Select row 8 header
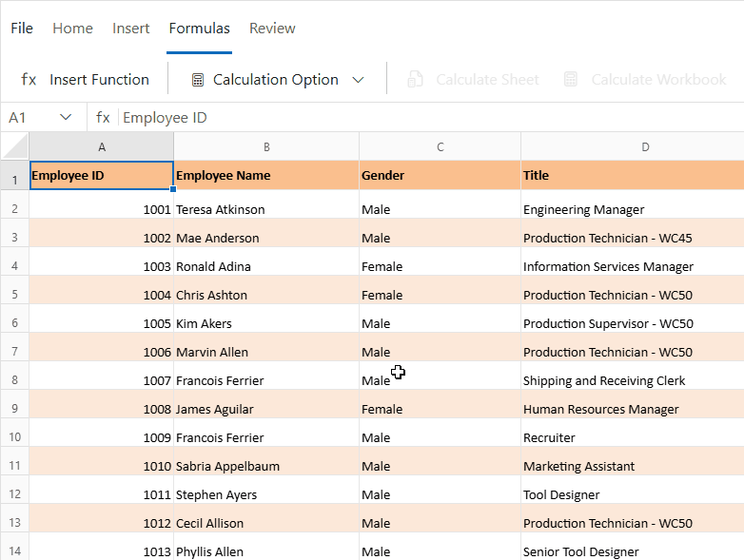The height and width of the screenshot is (560, 744). [14, 380]
